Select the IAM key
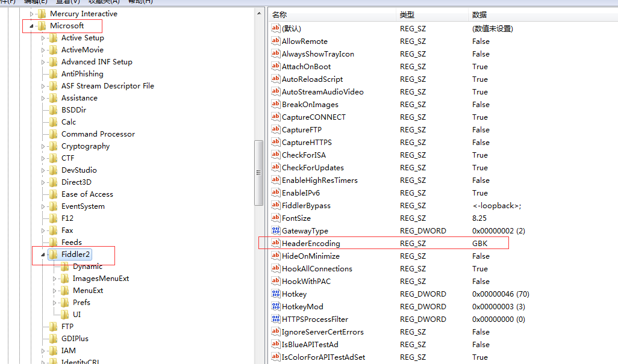Screen dimensions: 618x364 pyautogui.click(x=69, y=351)
